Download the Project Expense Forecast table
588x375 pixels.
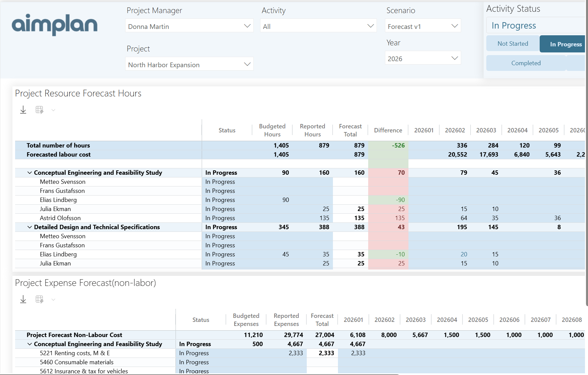pos(23,299)
